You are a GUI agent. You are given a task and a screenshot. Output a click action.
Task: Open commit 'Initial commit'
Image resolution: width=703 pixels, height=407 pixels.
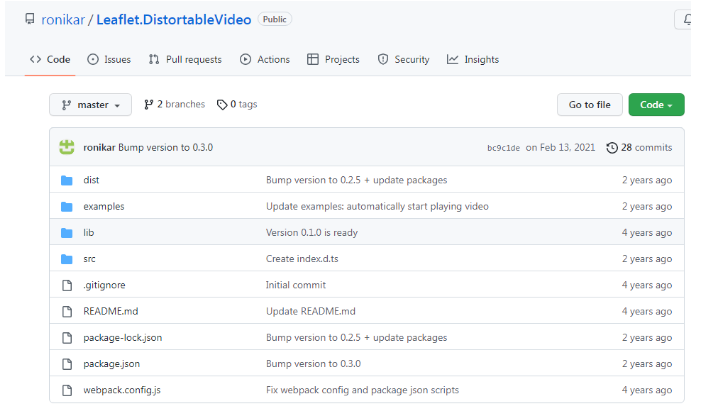tap(296, 285)
